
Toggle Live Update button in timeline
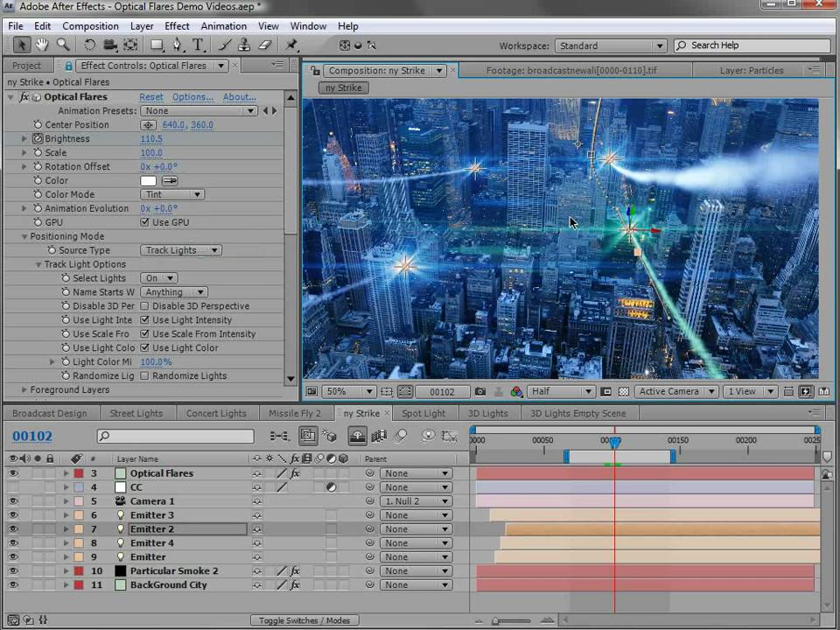click(308, 436)
